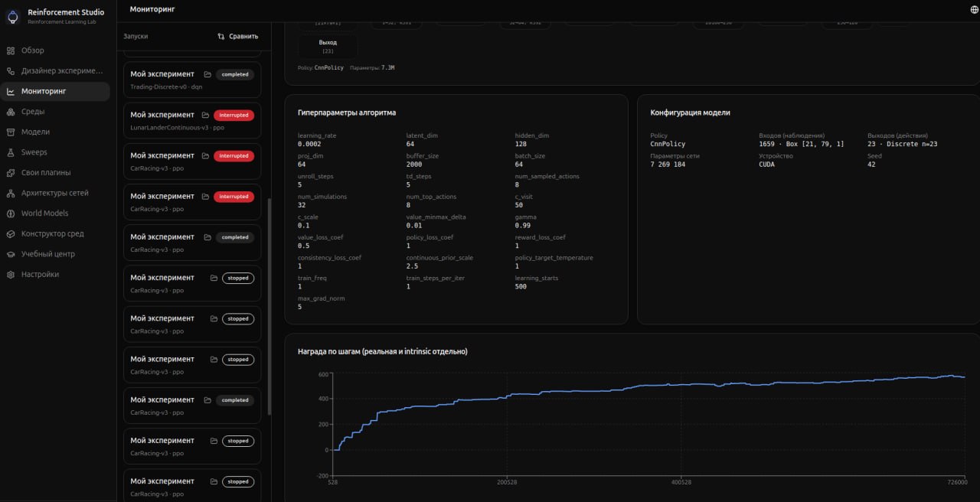Click hidden_dim value 128
980x502 pixels.
coord(521,144)
